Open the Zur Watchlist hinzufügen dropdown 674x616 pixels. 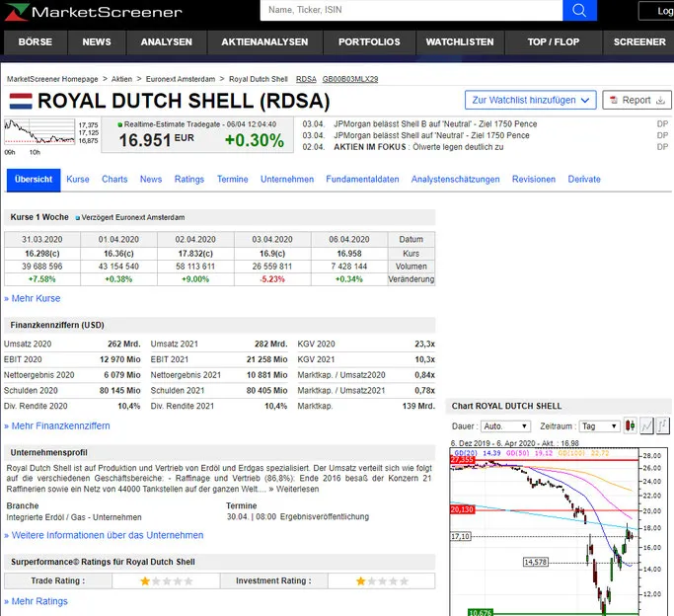pyautogui.click(x=531, y=100)
